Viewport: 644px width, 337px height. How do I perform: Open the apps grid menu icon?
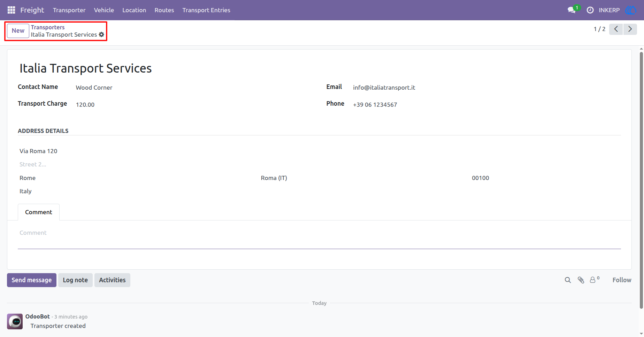[11, 10]
